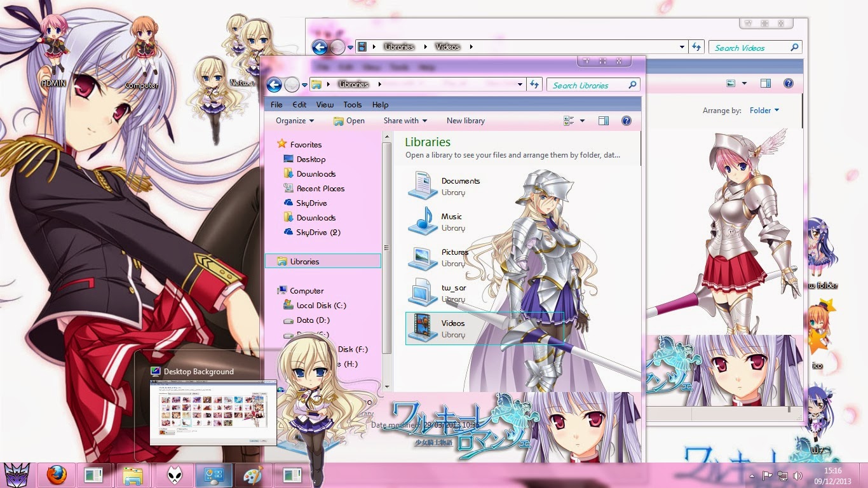This screenshot has height=488, width=868.
Task: Click the Share with button
Action: 404,121
